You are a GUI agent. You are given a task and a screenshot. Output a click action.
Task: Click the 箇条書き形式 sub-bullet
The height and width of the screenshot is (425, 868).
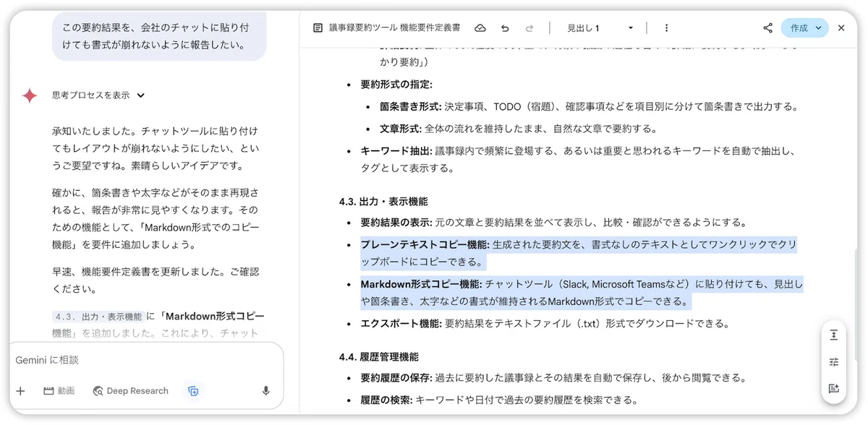tap(589, 107)
